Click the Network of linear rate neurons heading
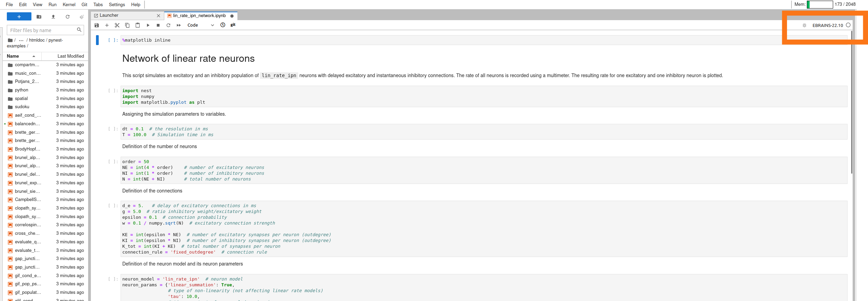This screenshot has height=301, width=868. pos(188,59)
